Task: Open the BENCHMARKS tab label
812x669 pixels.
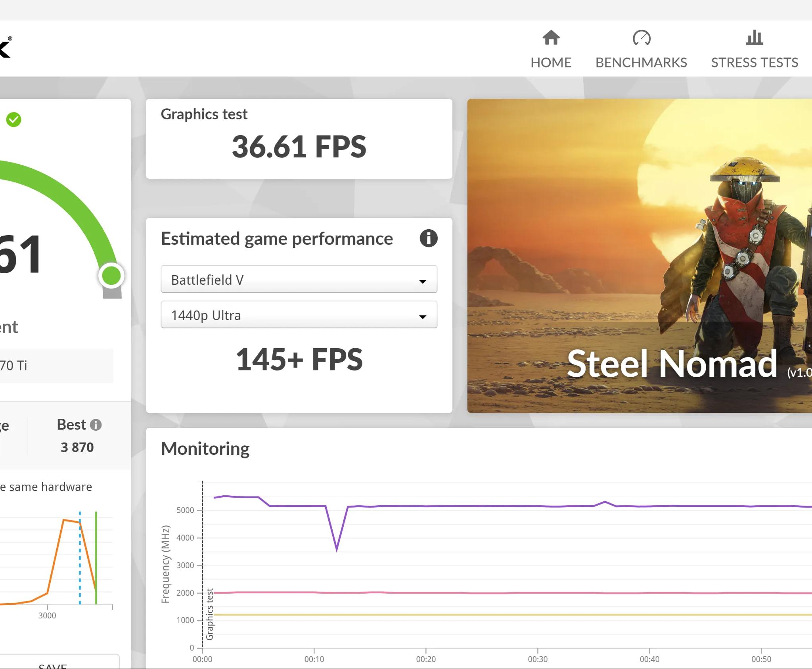Action: pyautogui.click(x=641, y=62)
